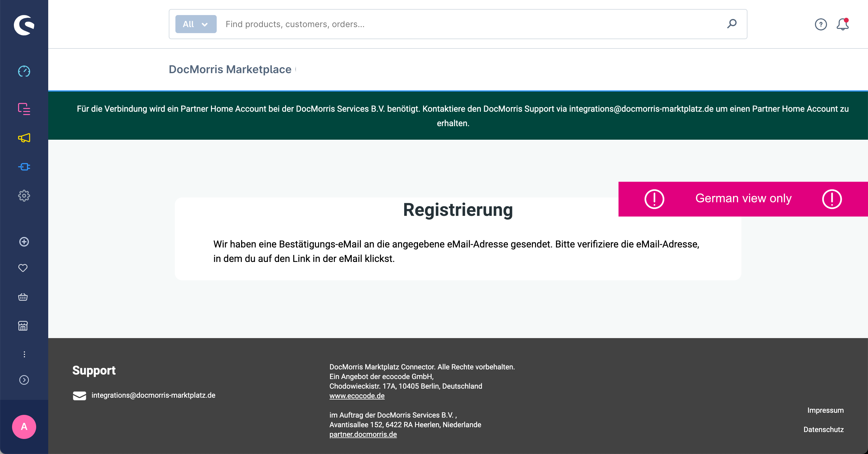Click the 'Chodowieckistr. 17A, 10405 Berlin' address text
868x454 pixels.
(x=406, y=386)
